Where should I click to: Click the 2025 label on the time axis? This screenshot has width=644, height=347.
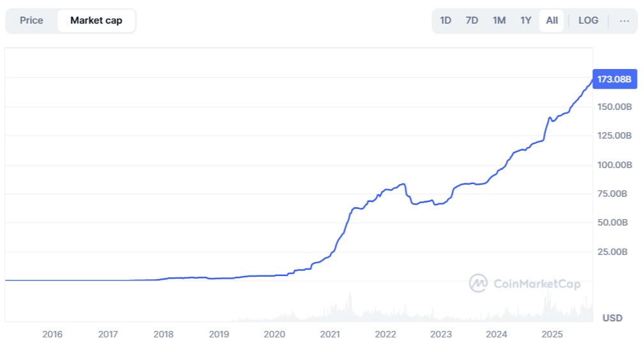(x=551, y=334)
